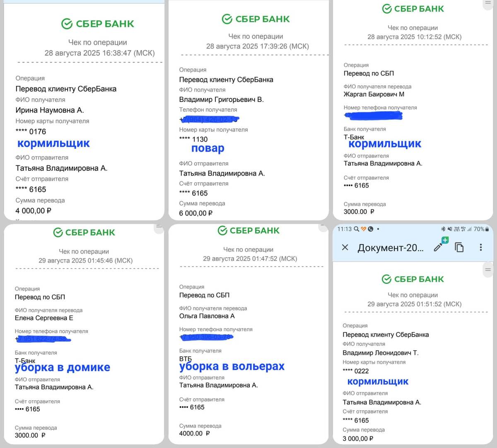Select amount 6 000,00 ₽

pos(196,213)
